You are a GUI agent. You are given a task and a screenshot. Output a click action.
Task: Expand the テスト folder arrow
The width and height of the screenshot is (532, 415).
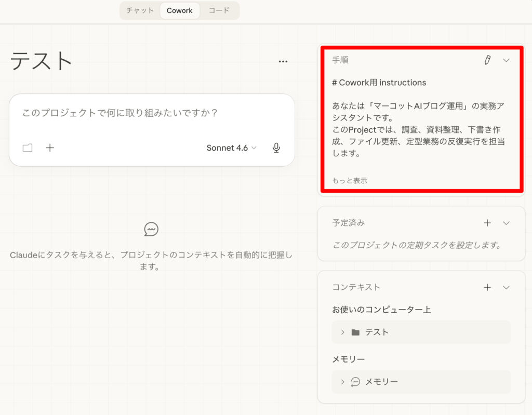click(342, 332)
